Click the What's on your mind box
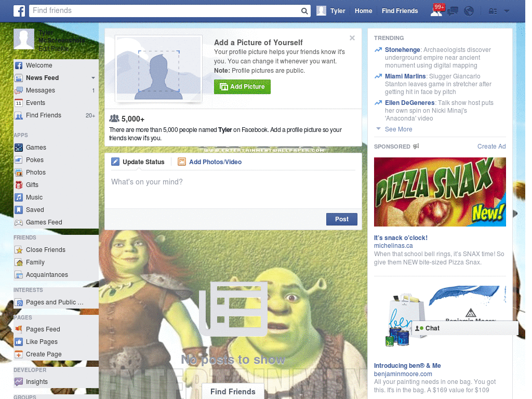 coord(233,189)
